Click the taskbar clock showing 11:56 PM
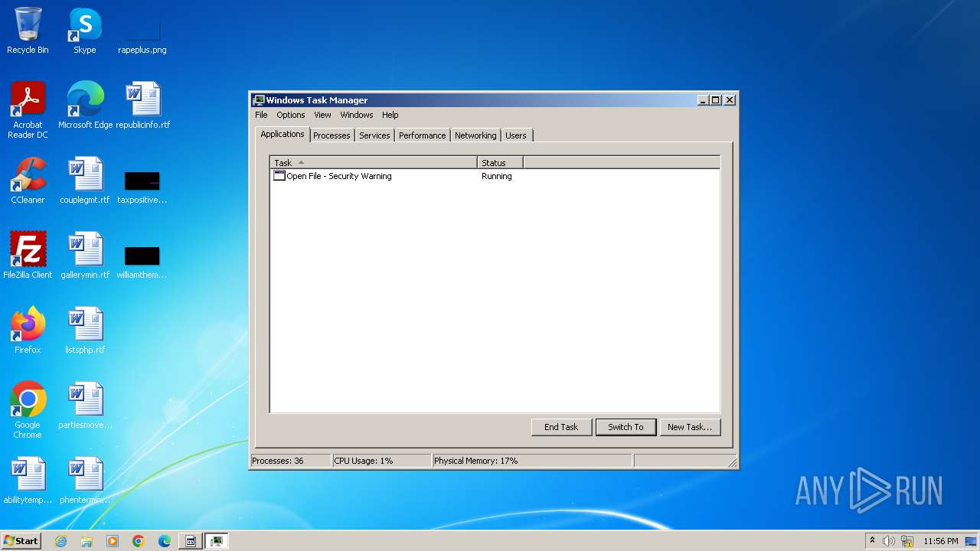The height and width of the screenshot is (551, 980). point(940,541)
